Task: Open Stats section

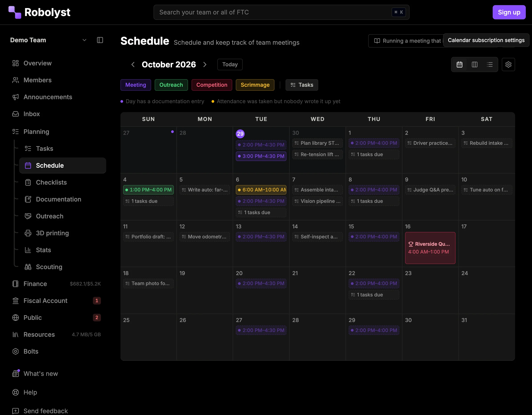Action: tap(63, 250)
